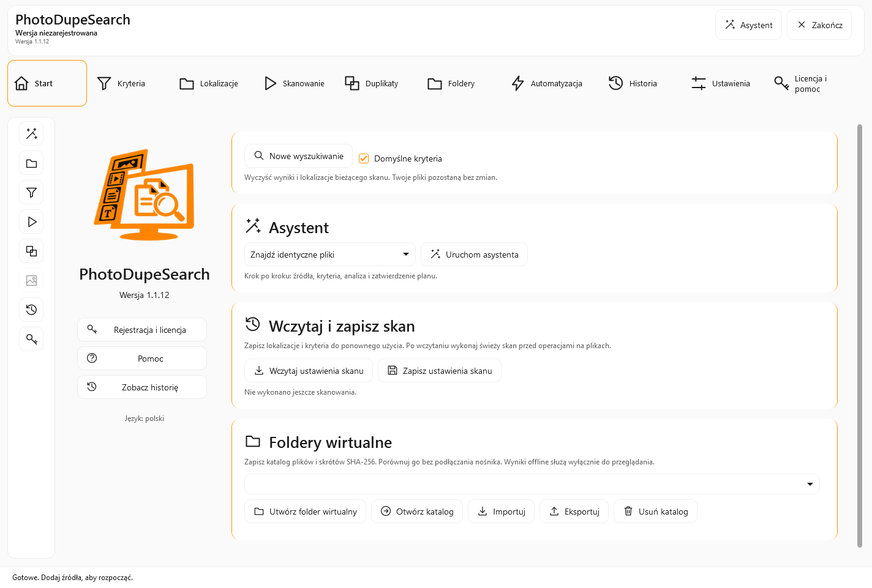Click the Otwórz katalog button
The image size is (872, 588).
point(417,512)
